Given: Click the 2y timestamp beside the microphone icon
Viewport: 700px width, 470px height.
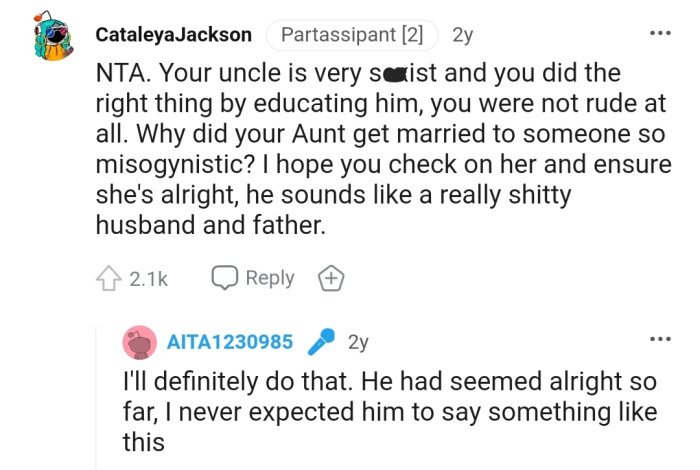Looking at the screenshot, I should click(x=358, y=342).
